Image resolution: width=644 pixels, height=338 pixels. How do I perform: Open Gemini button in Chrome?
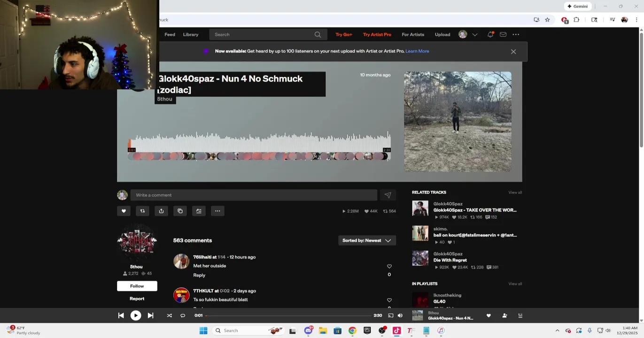coord(577,6)
